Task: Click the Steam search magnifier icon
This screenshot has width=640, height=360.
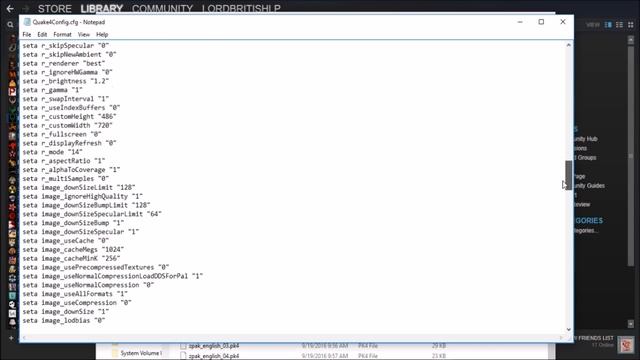Action: [10, 25]
